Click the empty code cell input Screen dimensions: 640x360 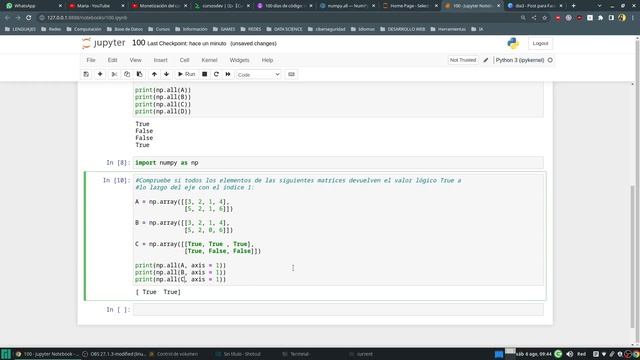pos(338,309)
